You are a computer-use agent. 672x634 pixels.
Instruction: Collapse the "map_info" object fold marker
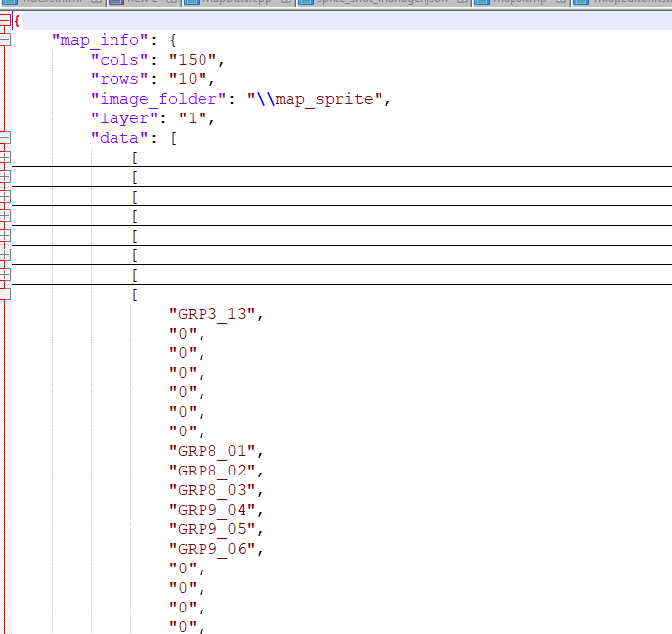[5, 40]
